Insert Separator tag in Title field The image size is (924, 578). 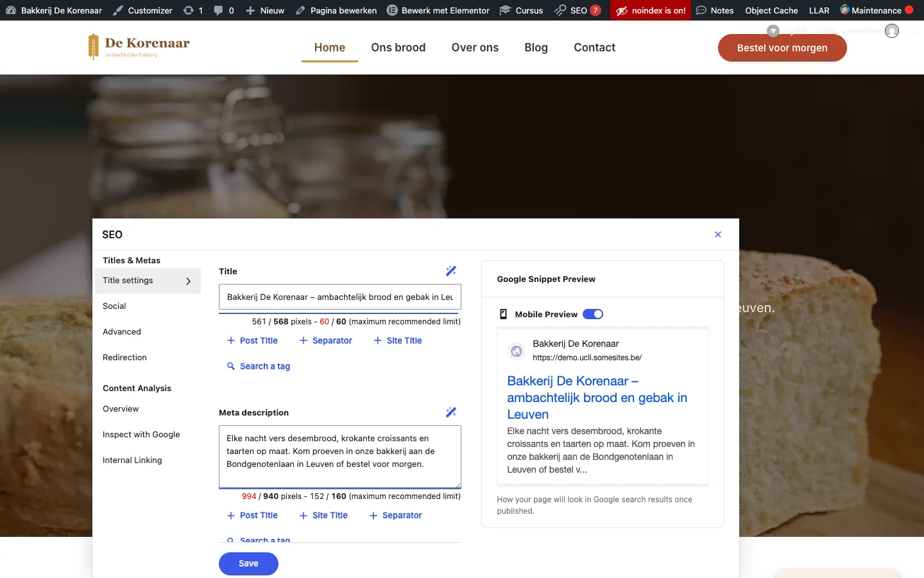click(326, 340)
